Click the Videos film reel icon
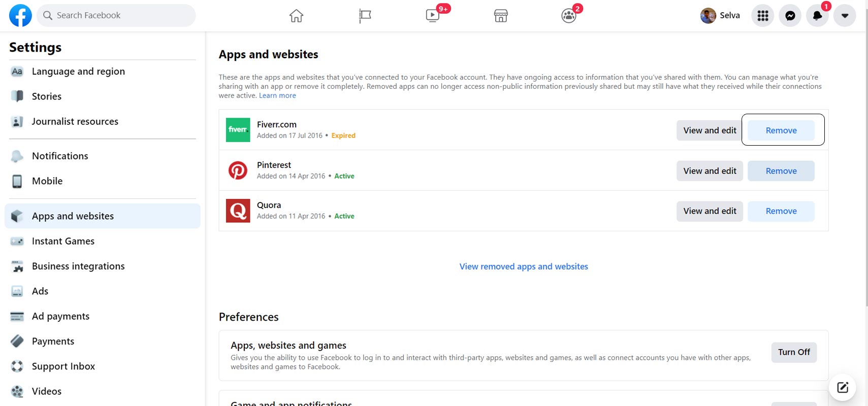The width and height of the screenshot is (868, 406). (x=17, y=391)
